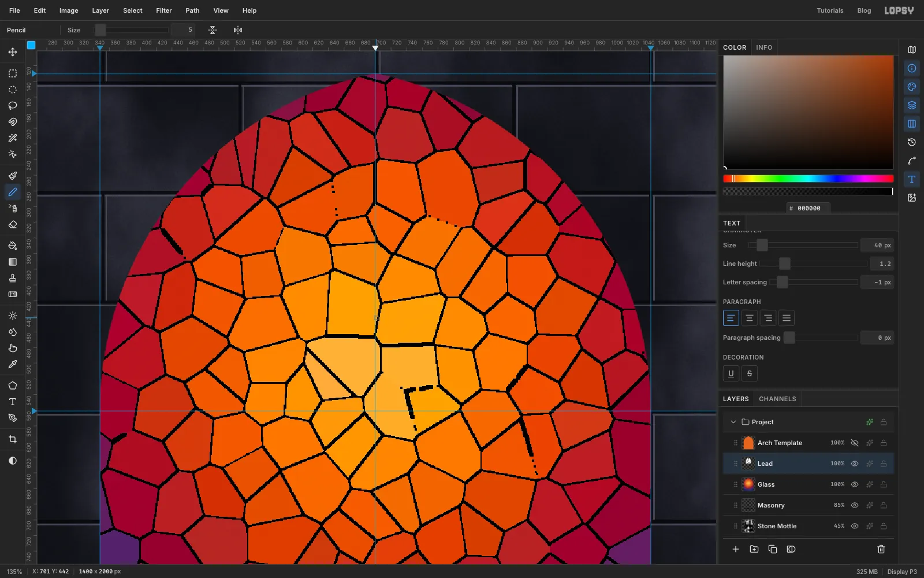
Task: Select the Eraser tool
Action: [13, 224]
